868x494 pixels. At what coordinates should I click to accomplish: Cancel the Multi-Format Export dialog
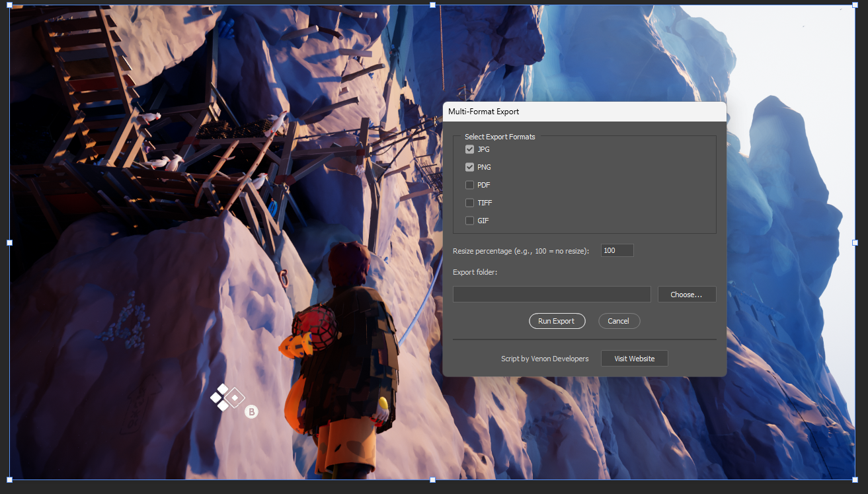[x=619, y=321]
